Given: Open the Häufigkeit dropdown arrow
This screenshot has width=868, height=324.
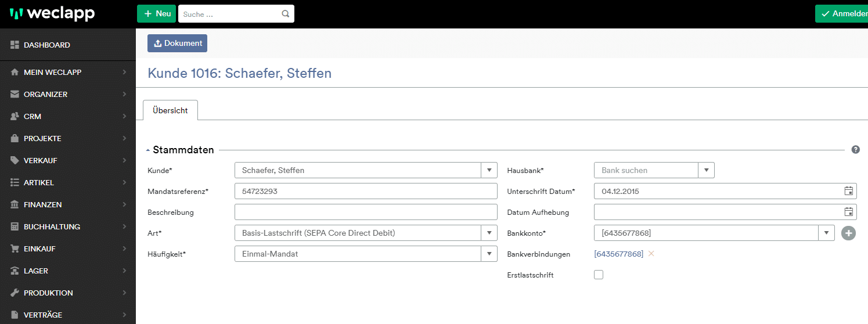Looking at the screenshot, I should pos(489,254).
